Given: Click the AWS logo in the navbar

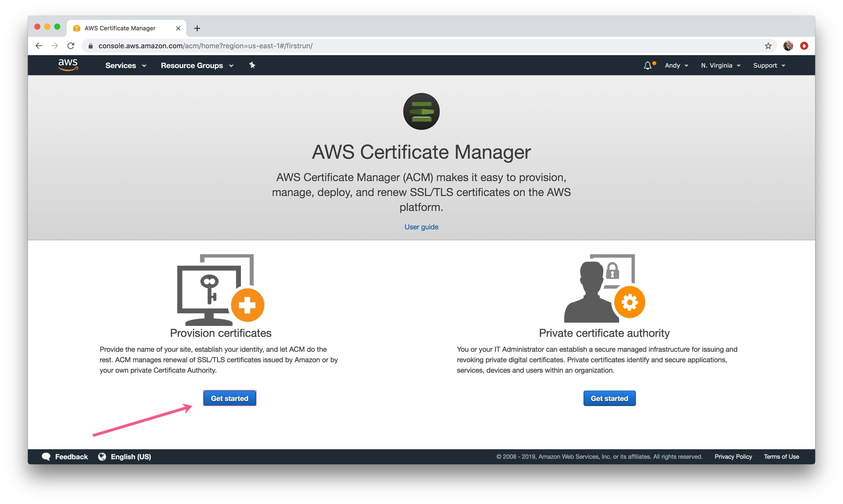Looking at the screenshot, I should (68, 65).
